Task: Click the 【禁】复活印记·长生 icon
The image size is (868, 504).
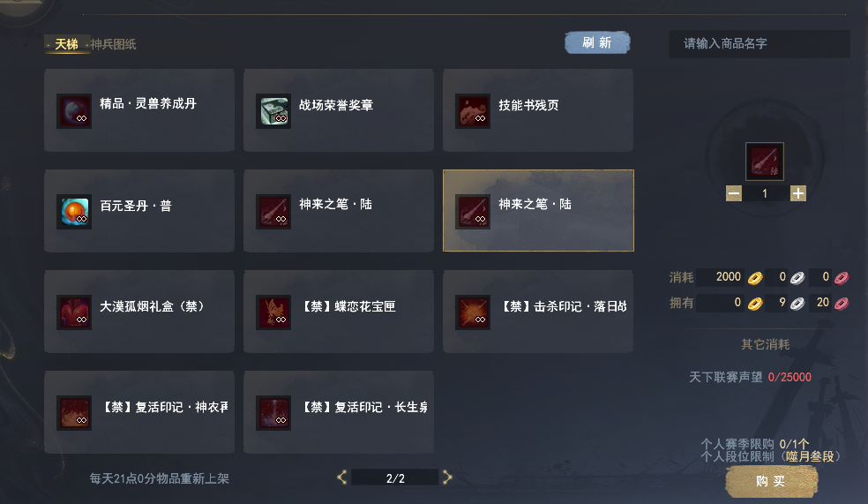Action: 273,413
